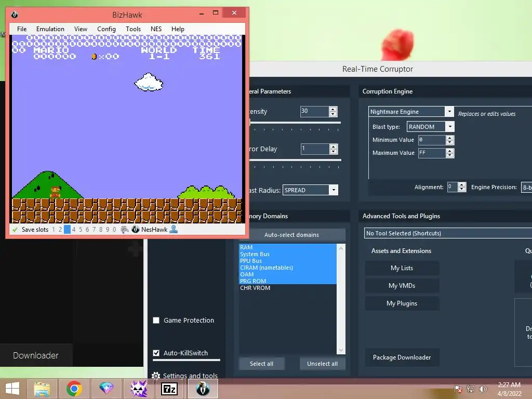Select the highlighted save slot 3

coord(67,230)
